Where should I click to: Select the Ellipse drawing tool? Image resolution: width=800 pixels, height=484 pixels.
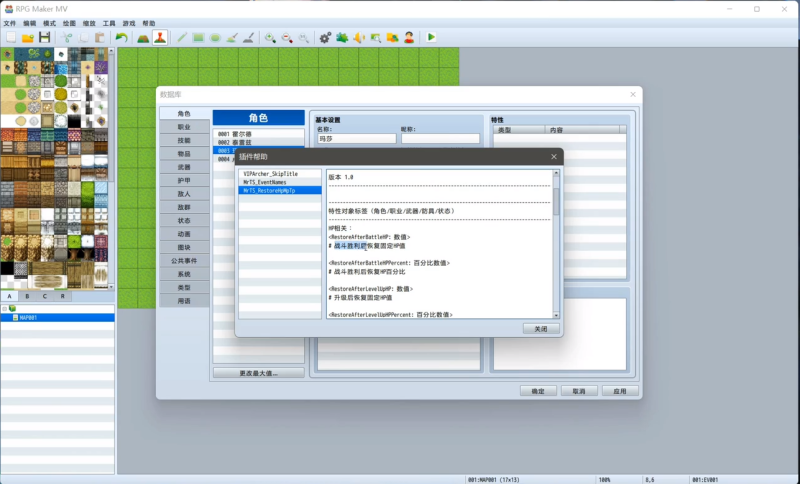[x=215, y=37]
